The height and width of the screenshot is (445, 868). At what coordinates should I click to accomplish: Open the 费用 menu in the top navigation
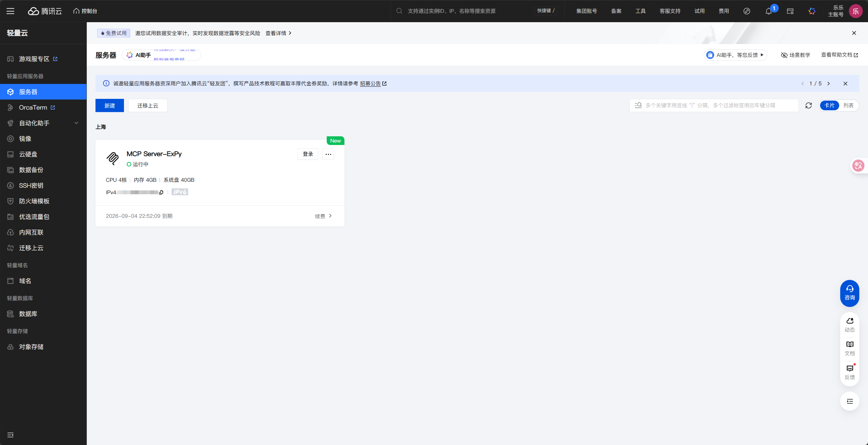point(724,11)
